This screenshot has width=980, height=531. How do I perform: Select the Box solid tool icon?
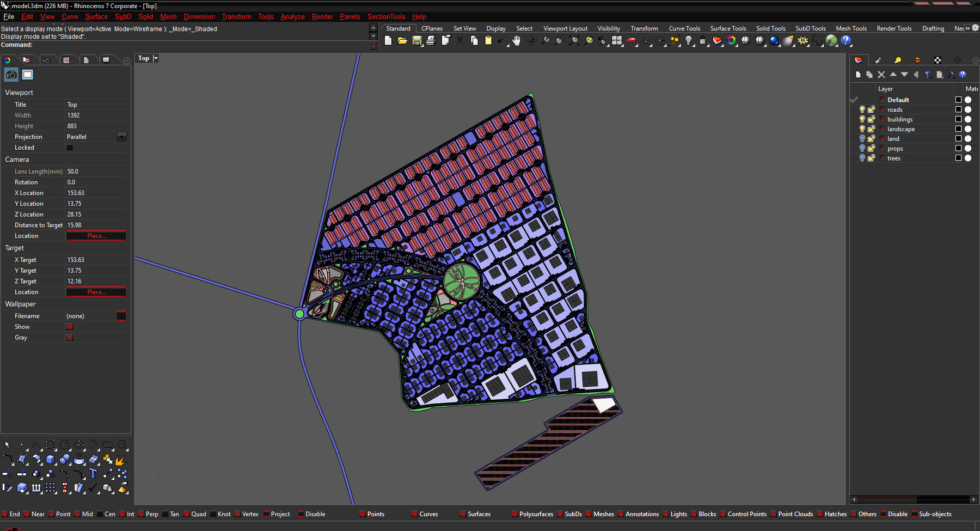coord(50,460)
